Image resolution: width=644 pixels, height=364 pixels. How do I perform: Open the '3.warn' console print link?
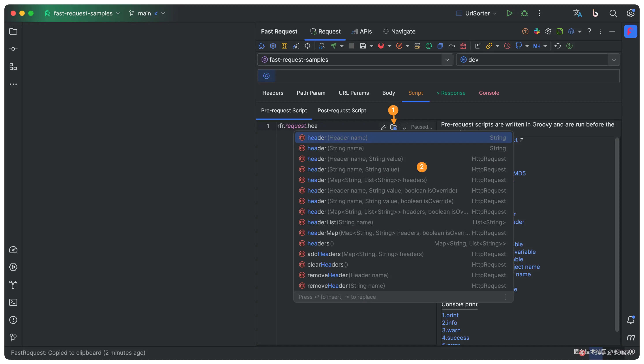tap(451, 330)
